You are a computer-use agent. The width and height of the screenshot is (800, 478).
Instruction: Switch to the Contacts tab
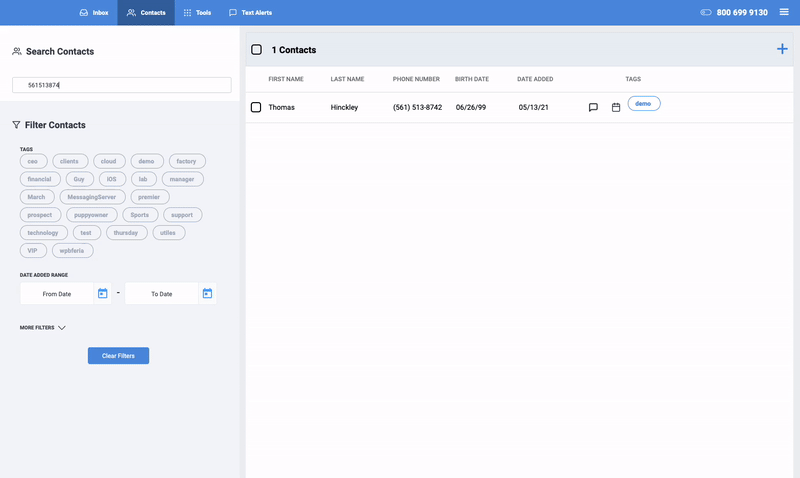tap(146, 12)
